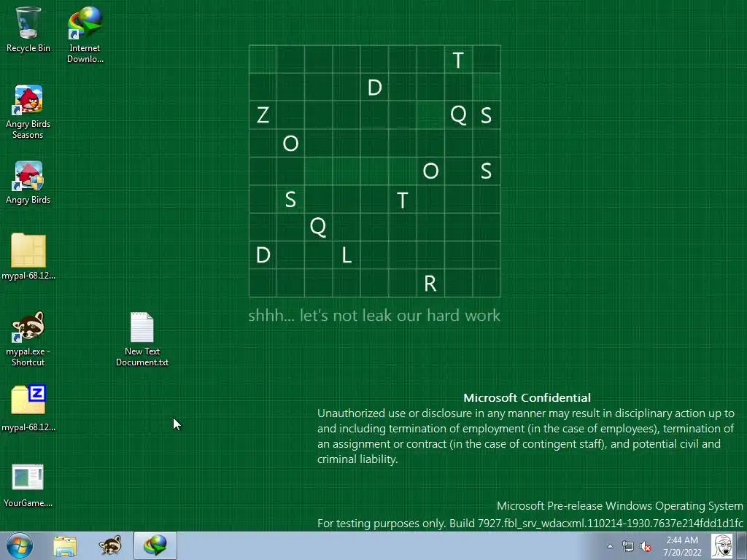The height and width of the screenshot is (560, 747).
Task: Click the Show desktop button
Action: (x=742, y=545)
